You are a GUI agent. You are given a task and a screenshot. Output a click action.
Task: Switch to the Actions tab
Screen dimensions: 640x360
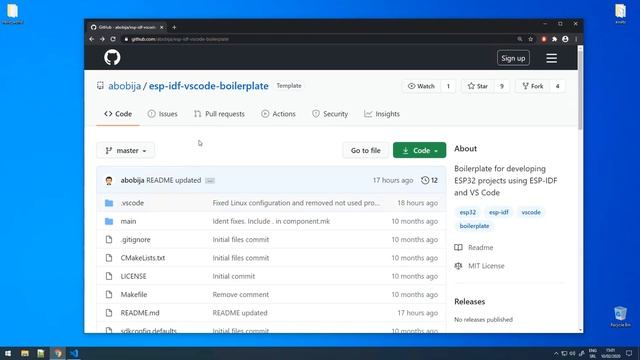pyautogui.click(x=278, y=114)
